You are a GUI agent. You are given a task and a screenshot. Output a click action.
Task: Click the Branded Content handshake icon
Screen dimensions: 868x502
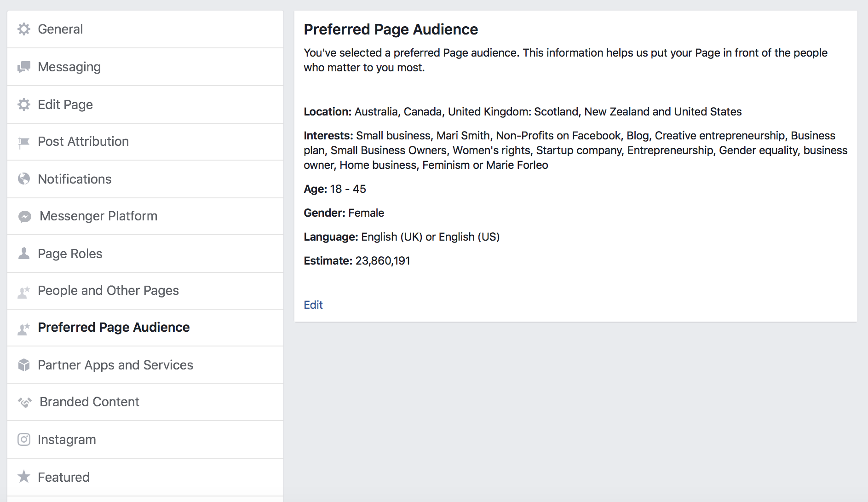(x=25, y=402)
